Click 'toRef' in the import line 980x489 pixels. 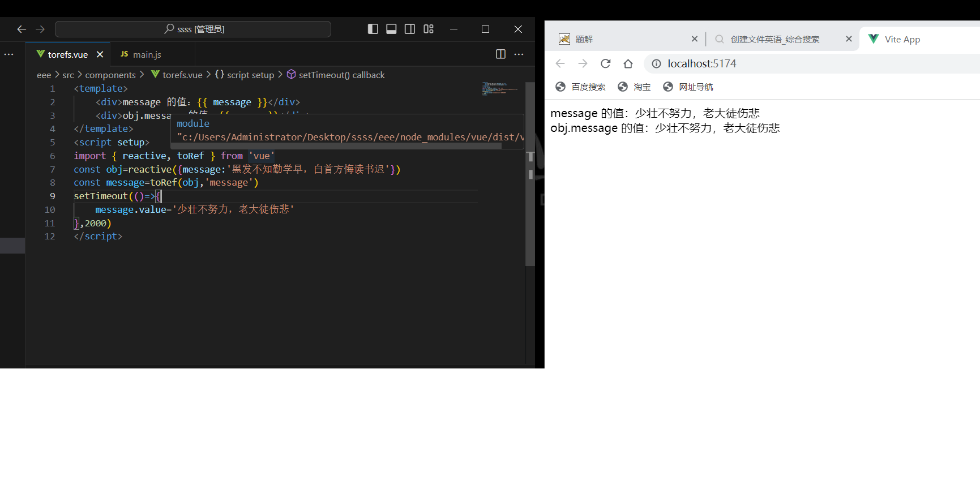[x=190, y=156]
